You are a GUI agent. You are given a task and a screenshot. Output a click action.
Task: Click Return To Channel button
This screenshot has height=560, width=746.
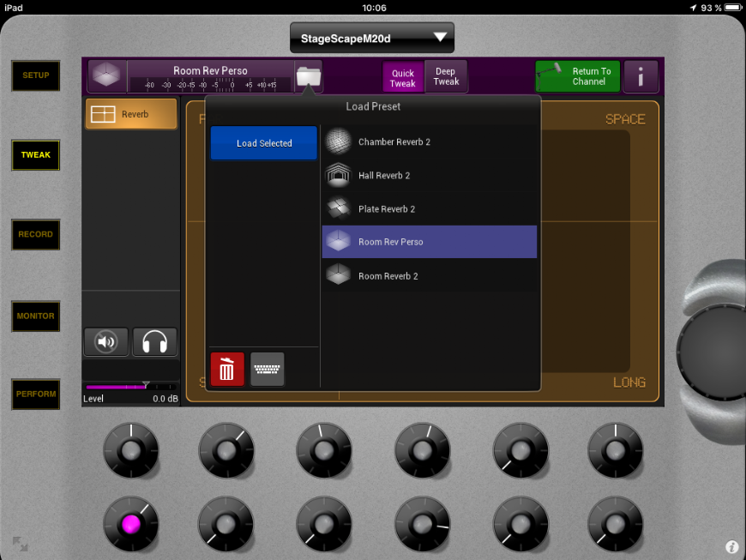coord(577,77)
